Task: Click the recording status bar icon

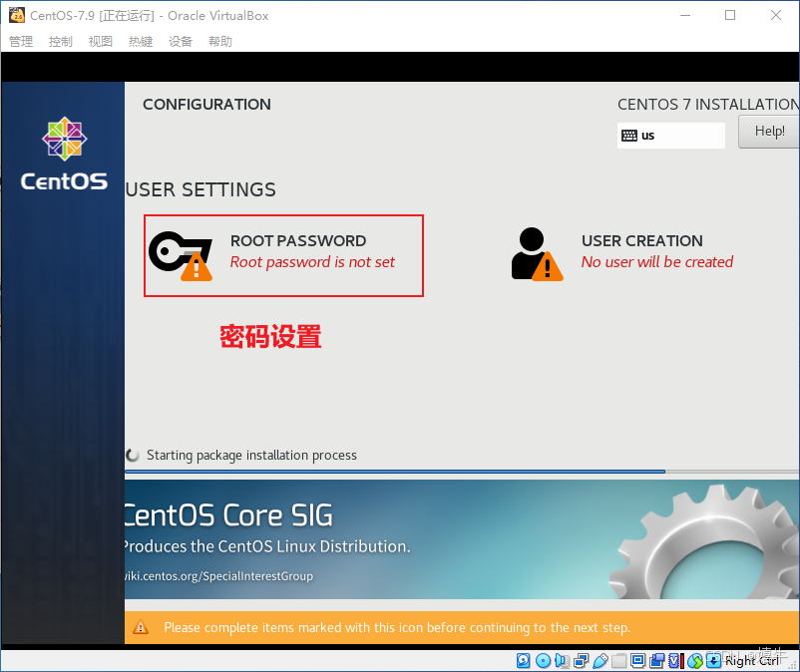Action: 657,660
